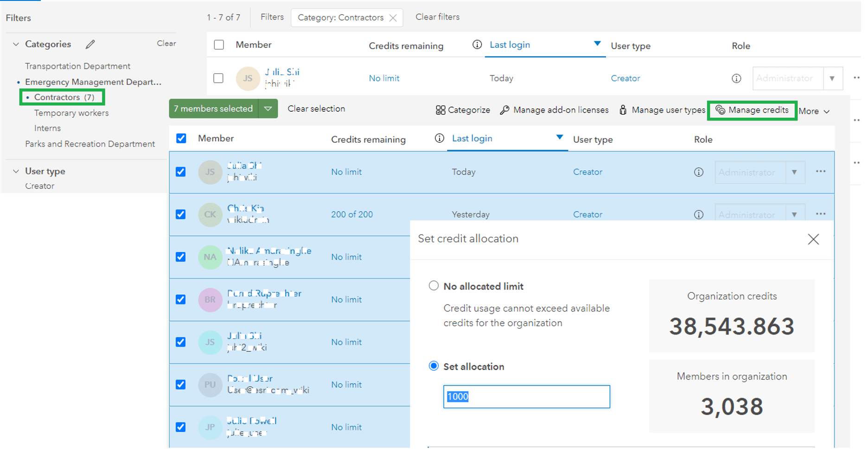Click the Manage credits icon
The height and width of the screenshot is (449, 868).
point(720,110)
